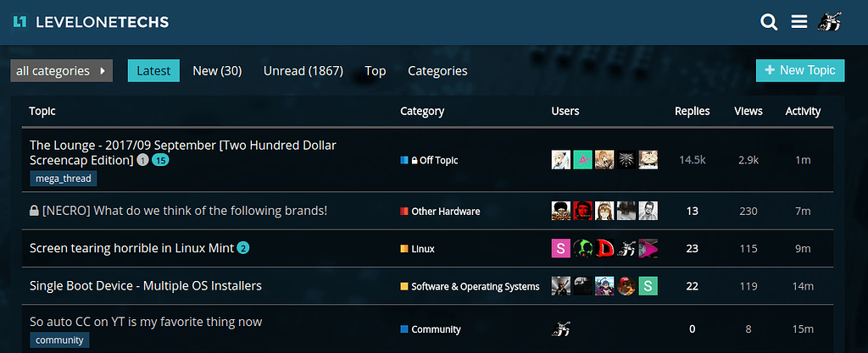Screen dimensions: 868x353
Task: Open the 23 replies count
Action: coord(692,249)
